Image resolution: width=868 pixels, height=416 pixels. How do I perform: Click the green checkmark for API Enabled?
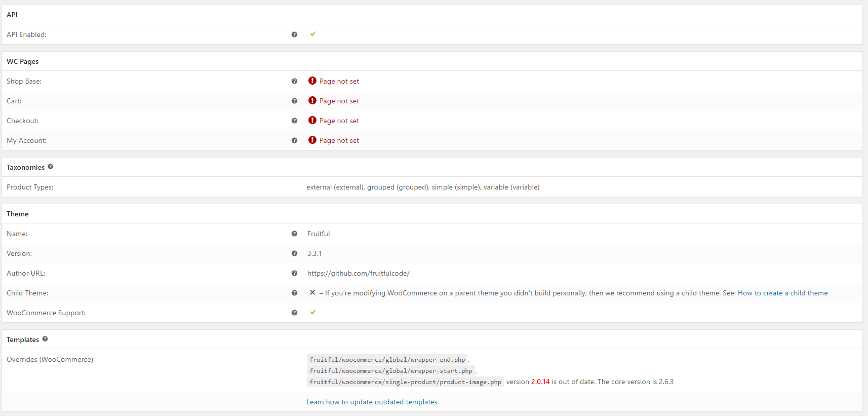pos(313,34)
